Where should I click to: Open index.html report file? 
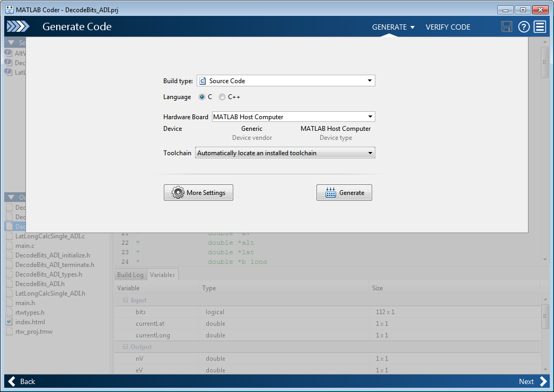pyautogui.click(x=30, y=322)
